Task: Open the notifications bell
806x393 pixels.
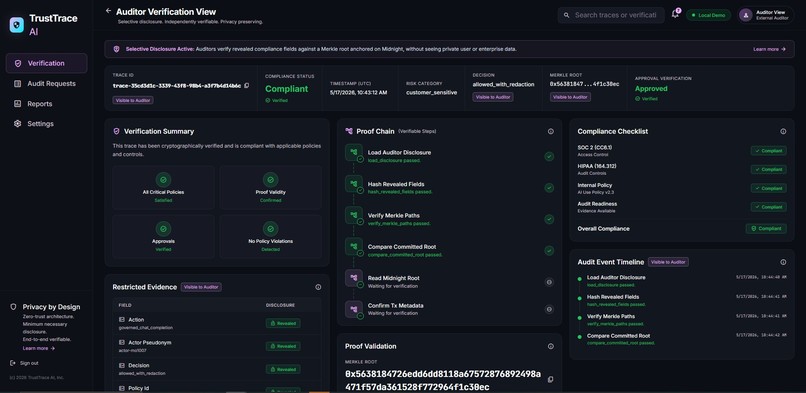Action: click(x=675, y=15)
